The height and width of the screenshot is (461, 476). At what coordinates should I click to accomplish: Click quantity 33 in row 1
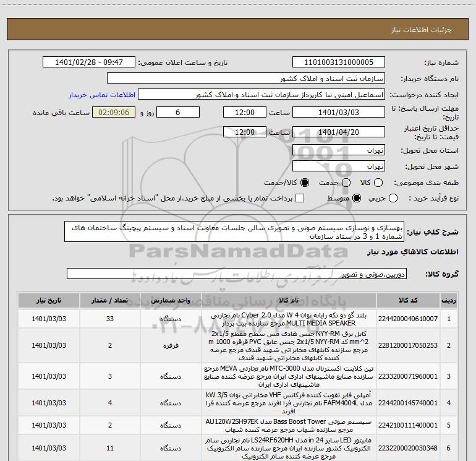point(110,319)
